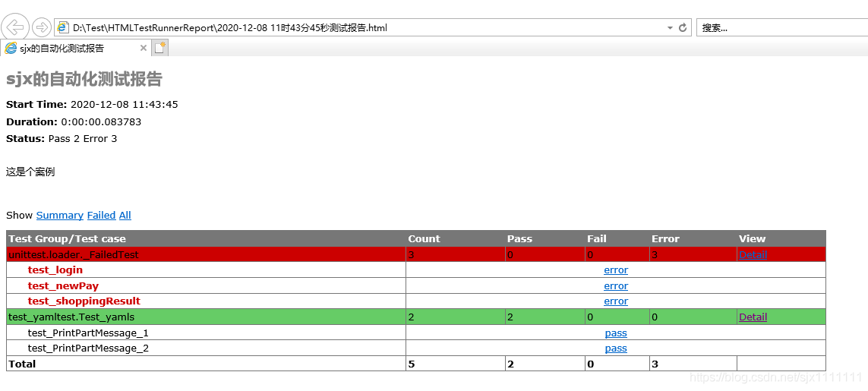Click the test_newPay test case name
Screen dimensions: 868x391
63,285
